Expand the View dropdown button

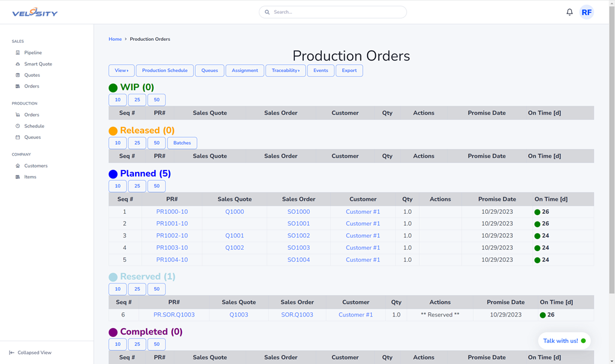(x=121, y=71)
